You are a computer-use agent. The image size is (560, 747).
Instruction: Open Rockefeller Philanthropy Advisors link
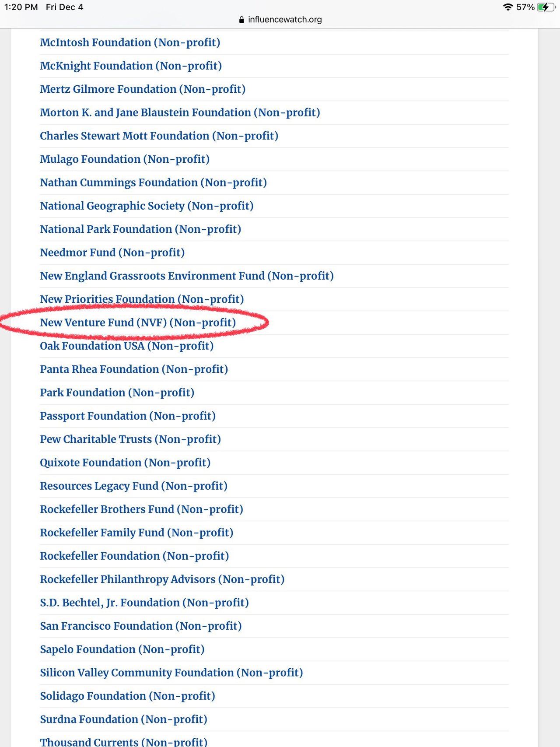[162, 579]
